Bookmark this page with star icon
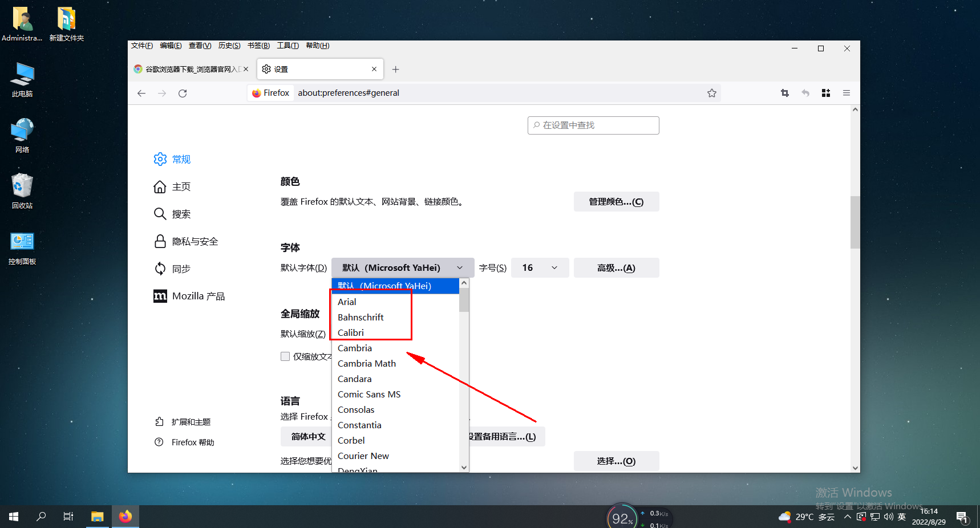980x528 pixels. pos(712,93)
